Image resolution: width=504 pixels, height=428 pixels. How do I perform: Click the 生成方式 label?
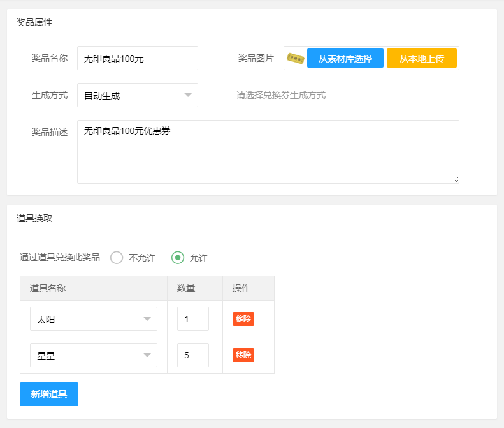point(50,95)
